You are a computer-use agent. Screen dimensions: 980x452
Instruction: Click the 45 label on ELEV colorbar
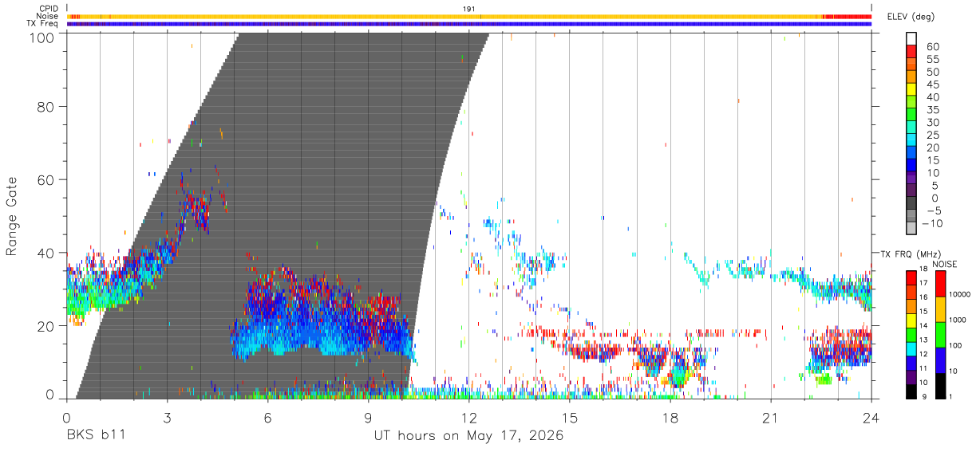[932, 85]
